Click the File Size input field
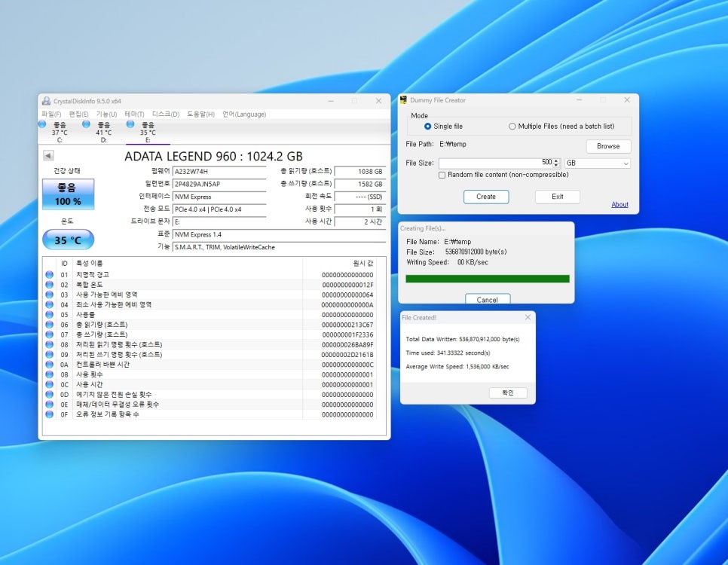This screenshot has width=728, height=565. [x=495, y=163]
